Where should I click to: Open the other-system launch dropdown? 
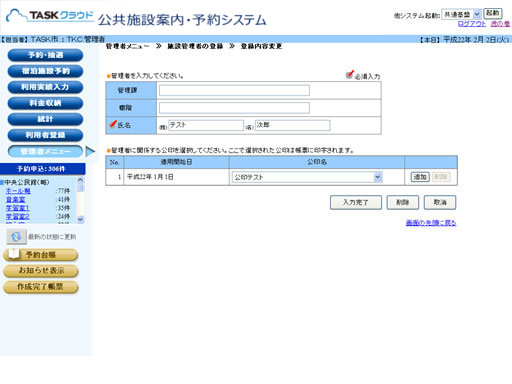click(x=461, y=14)
